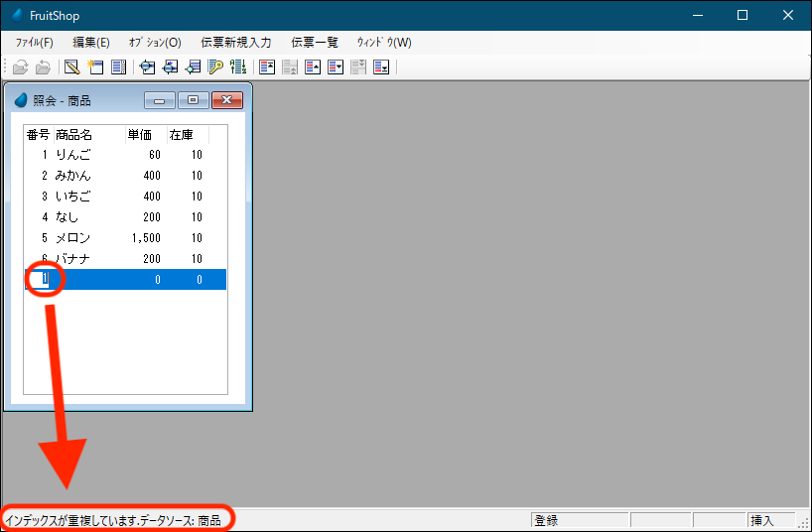Close the 照会 - 商品 child window

click(227, 100)
